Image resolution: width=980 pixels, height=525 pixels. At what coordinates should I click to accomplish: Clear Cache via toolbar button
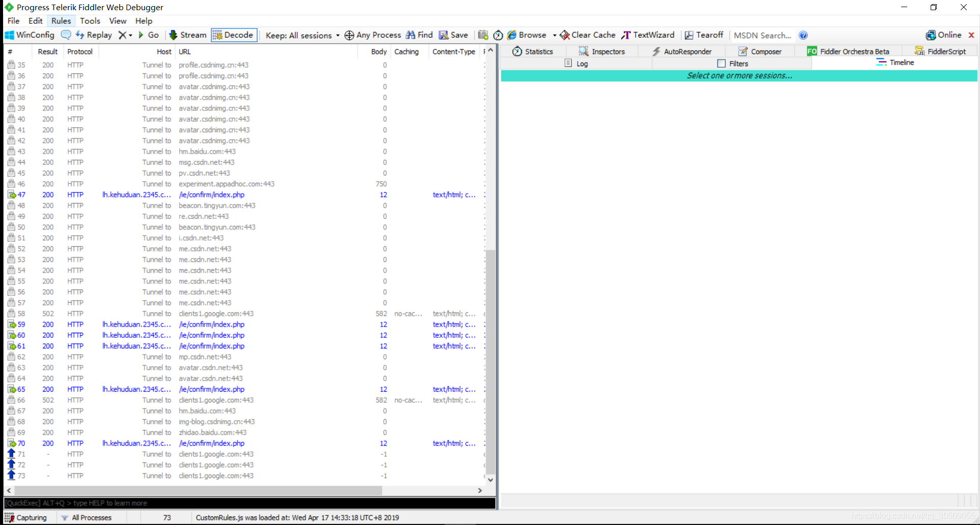[x=588, y=35]
